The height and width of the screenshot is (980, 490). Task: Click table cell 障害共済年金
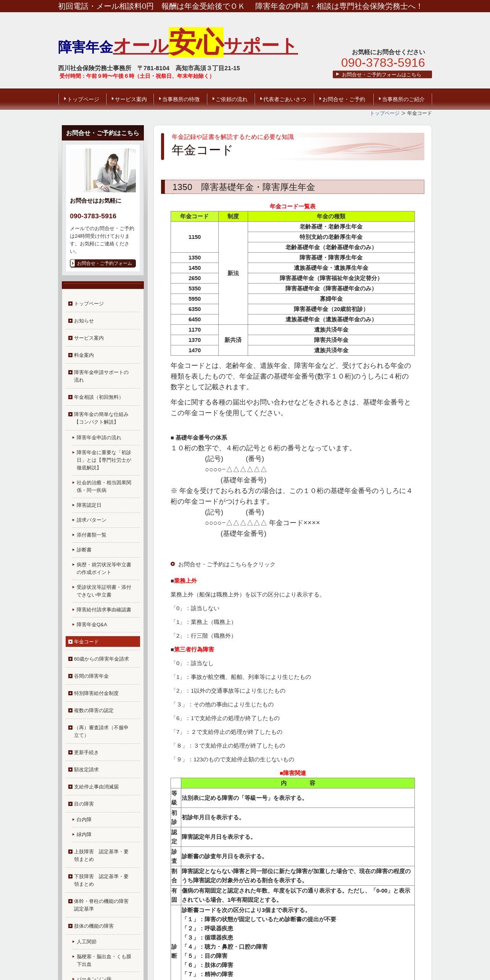pyautogui.click(x=331, y=340)
